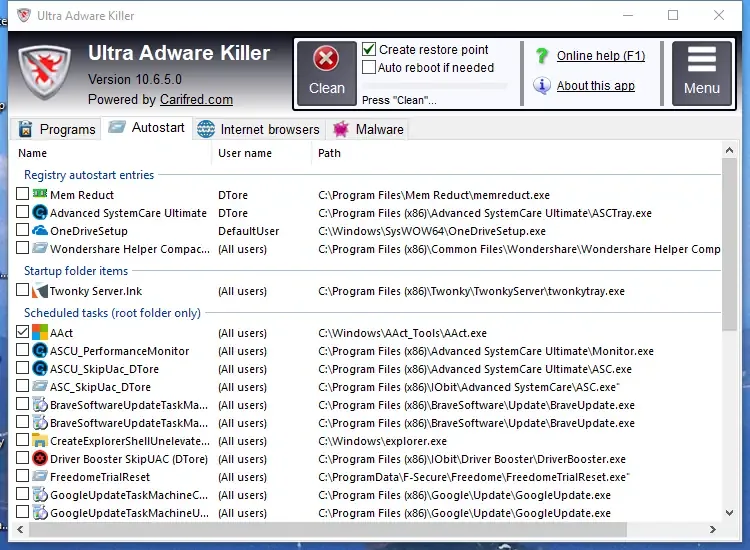Image resolution: width=750 pixels, height=550 pixels.
Task: Click the horizontal scrollbar right arrow
Action: (713, 529)
